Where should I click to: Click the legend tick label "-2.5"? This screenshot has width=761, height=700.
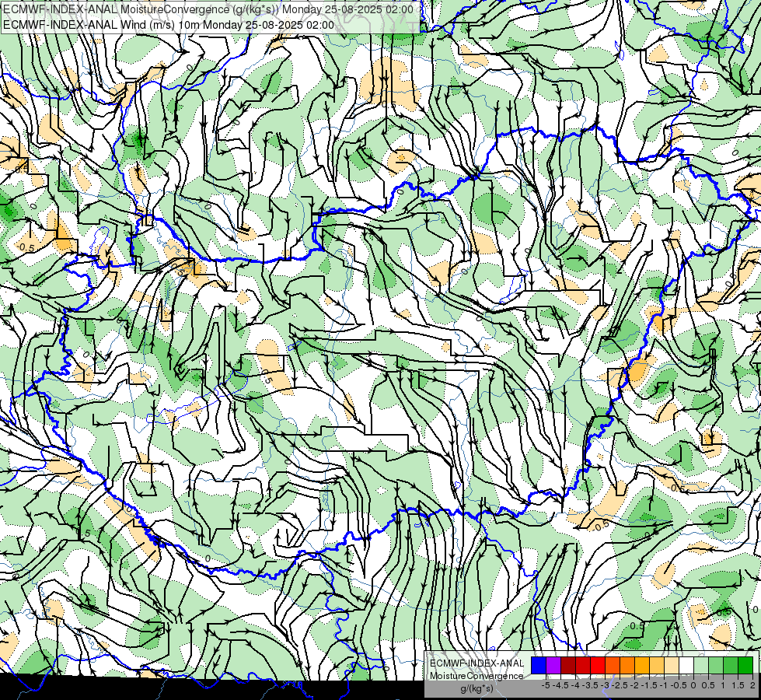tap(620, 685)
